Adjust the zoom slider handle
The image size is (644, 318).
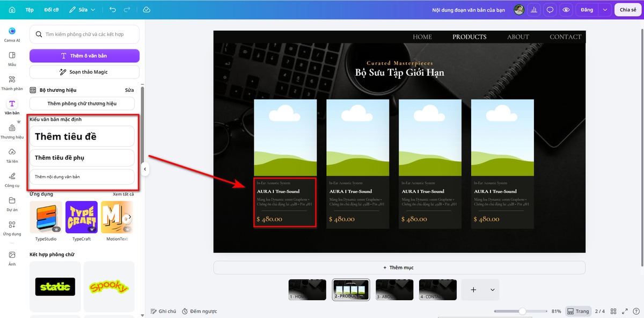(x=522, y=311)
